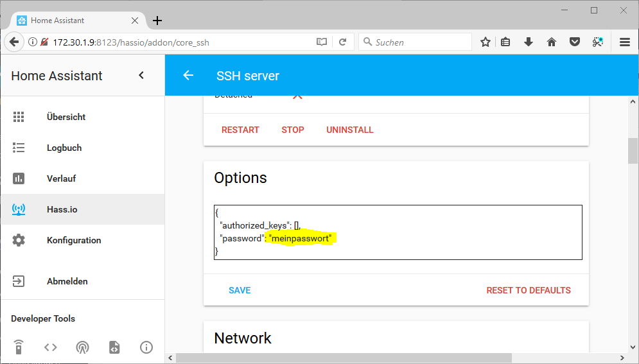Image resolution: width=639 pixels, height=364 pixels.
Task: Go back with the SSH server header arrow
Action: pos(188,75)
